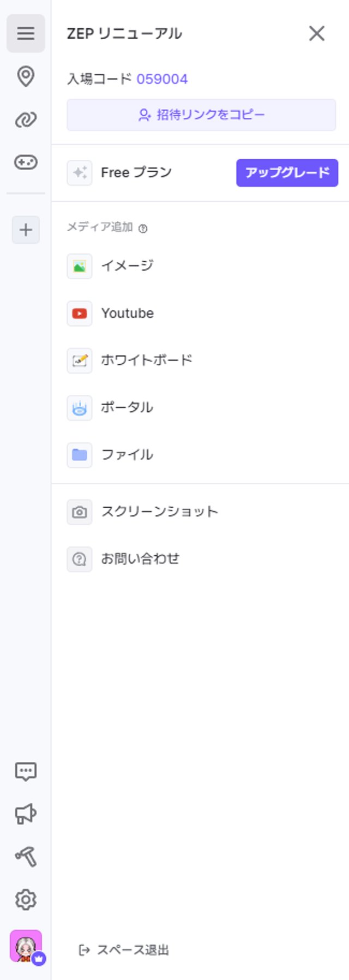This screenshot has width=349, height=980.
Task: Select イメージ media option
Action: [127, 266]
